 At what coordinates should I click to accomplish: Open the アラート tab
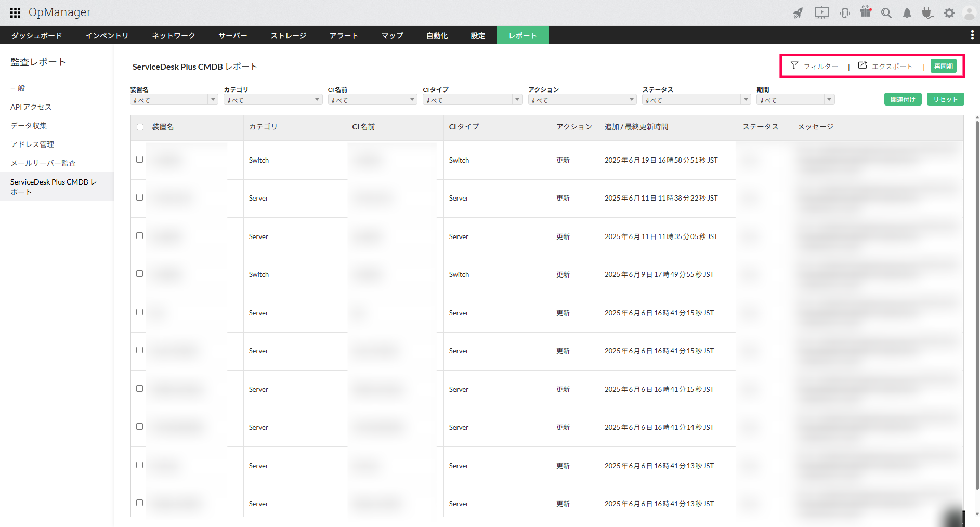pyautogui.click(x=344, y=35)
